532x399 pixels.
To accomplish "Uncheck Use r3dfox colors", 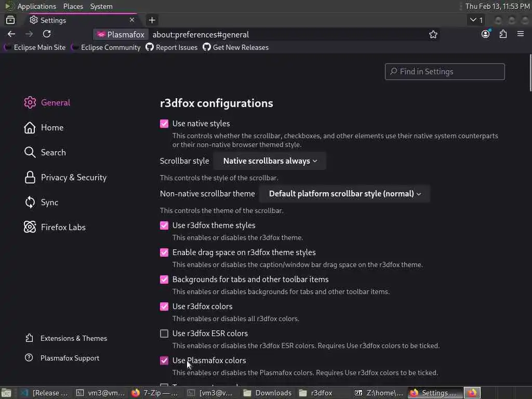I will [x=164, y=307].
